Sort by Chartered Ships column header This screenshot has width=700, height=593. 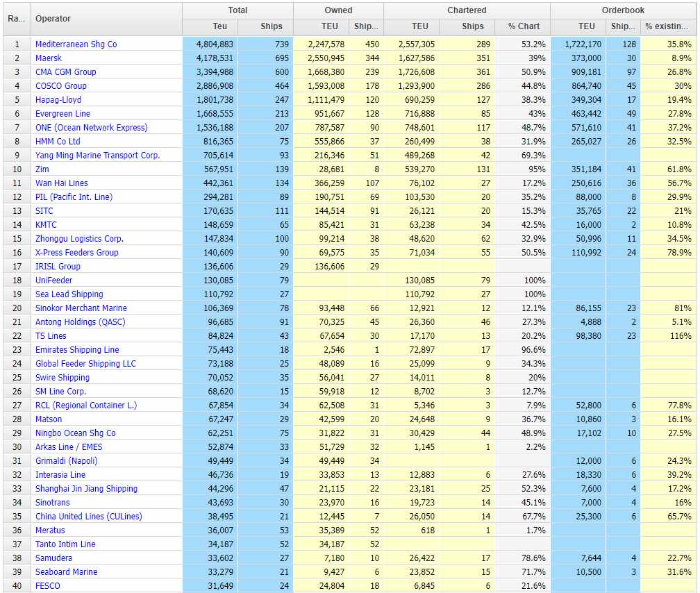pos(467,26)
